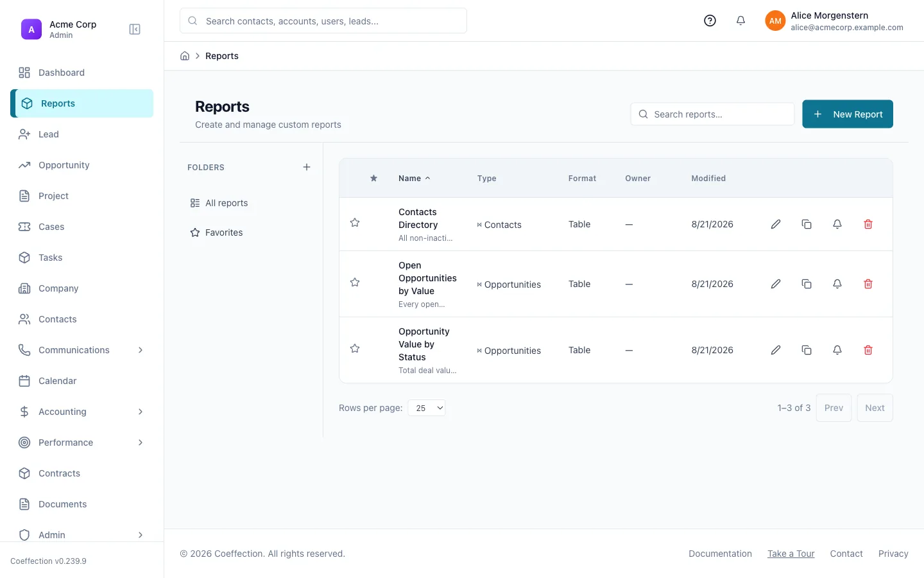Viewport: 924px width, 578px height.
Task: Expand the Accounting menu chevron
Action: point(141,412)
